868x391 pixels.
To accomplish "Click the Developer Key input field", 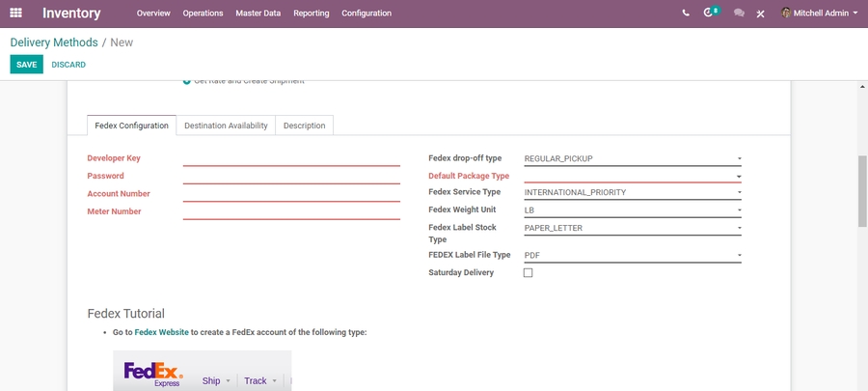I will tap(290, 158).
